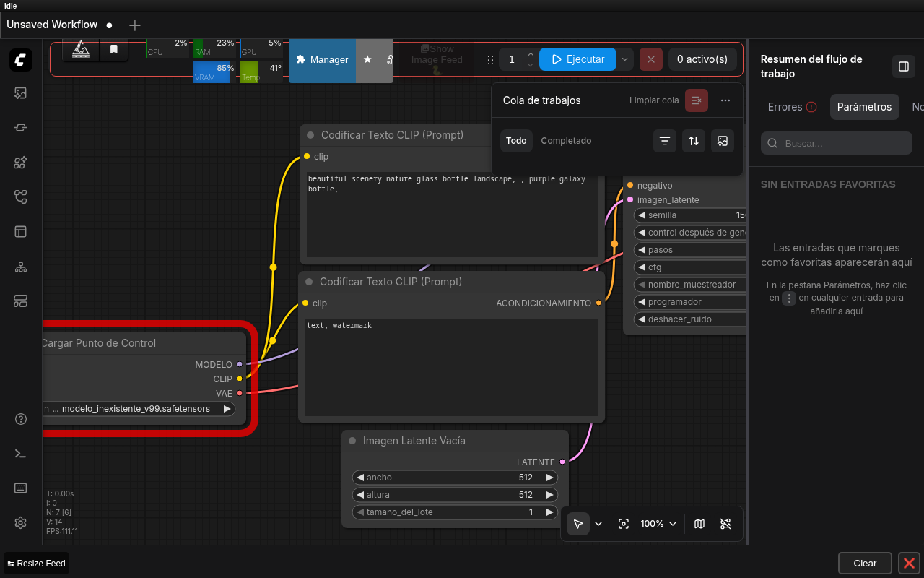Switch to the Errores tab
Viewport: 924px width, 578px height.
point(792,107)
